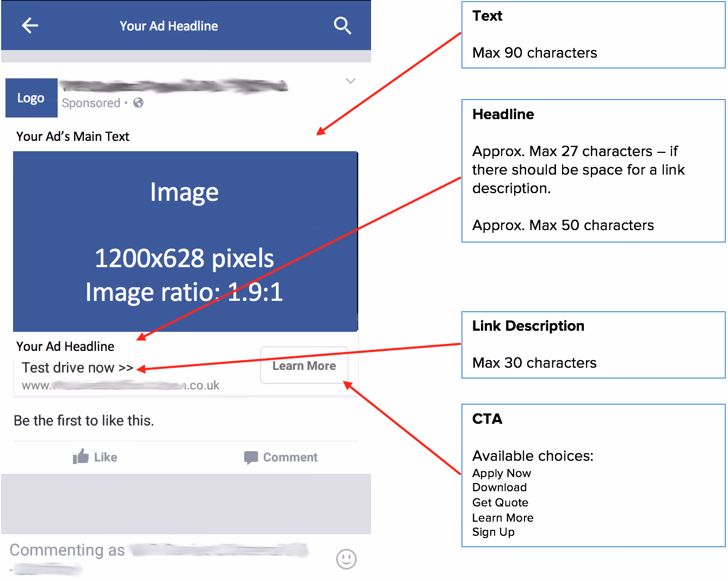Open search with magnifier icon

coord(342,25)
